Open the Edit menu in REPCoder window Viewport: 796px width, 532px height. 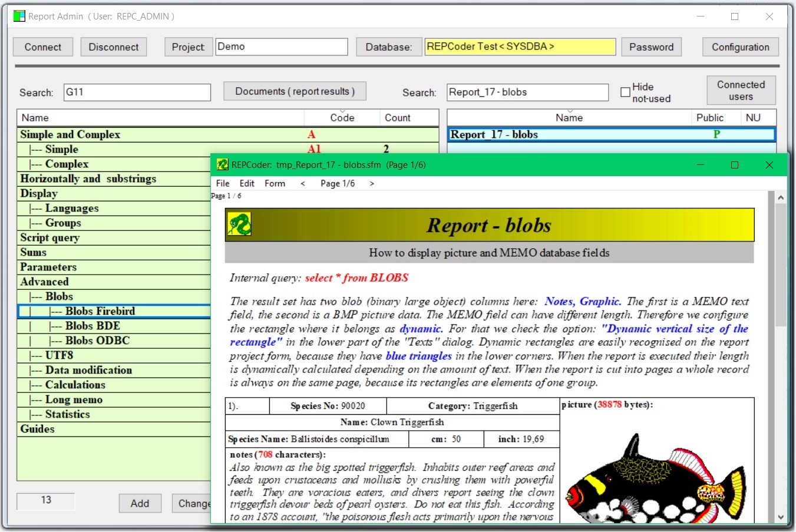tap(247, 183)
